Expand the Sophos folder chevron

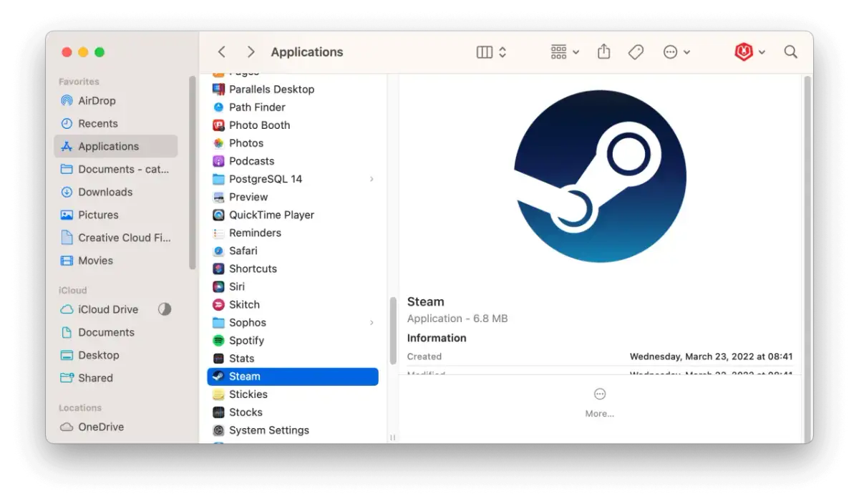pos(372,322)
